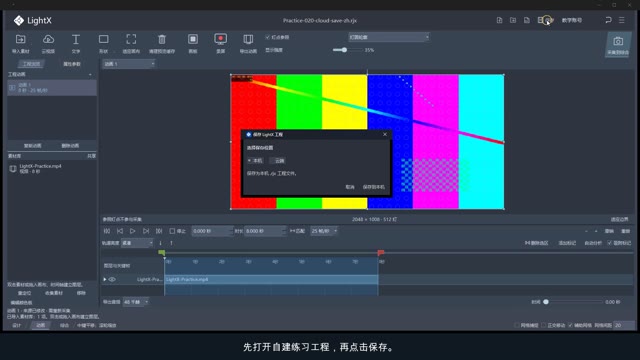Step to the previous frame
The image size is (640, 360).
click(120, 231)
